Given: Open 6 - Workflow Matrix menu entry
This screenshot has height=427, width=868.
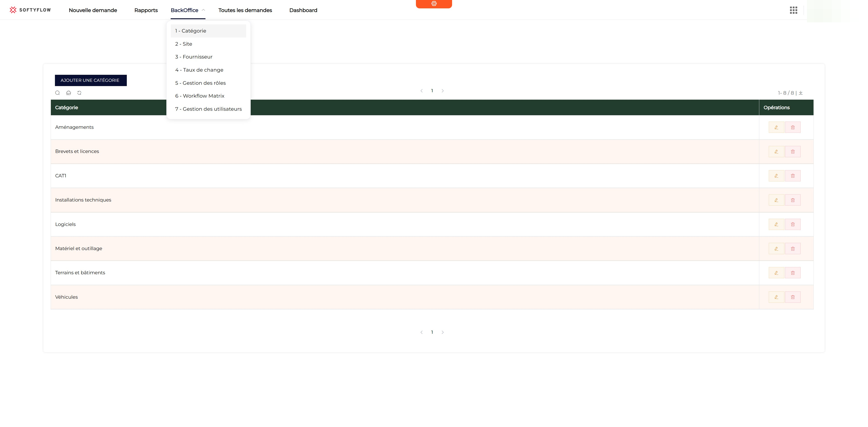Looking at the screenshot, I should pos(199,96).
